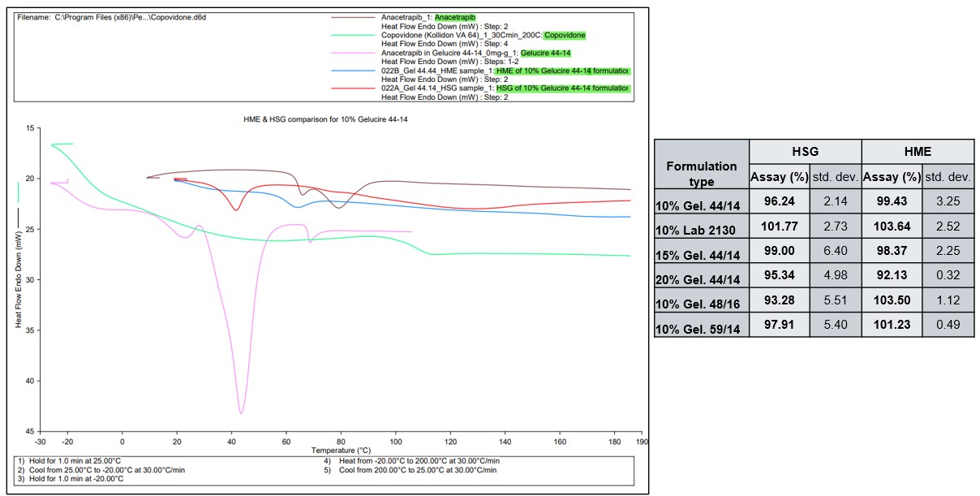Click the blue HME sample legend line

pyautogui.click(x=354, y=71)
